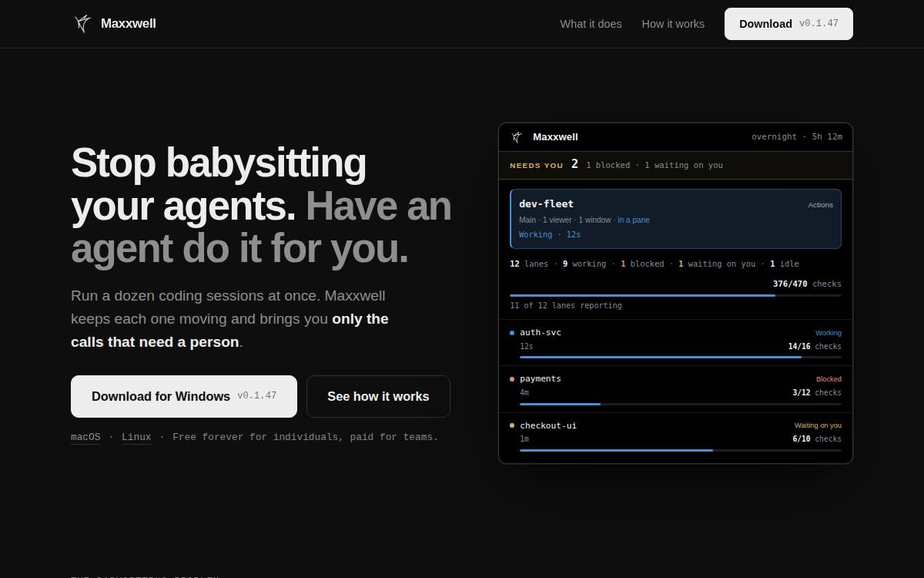Viewport: 924px width, 578px height.
Task: Click the blue status dot beside auth-svc
Action: tap(512, 333)
